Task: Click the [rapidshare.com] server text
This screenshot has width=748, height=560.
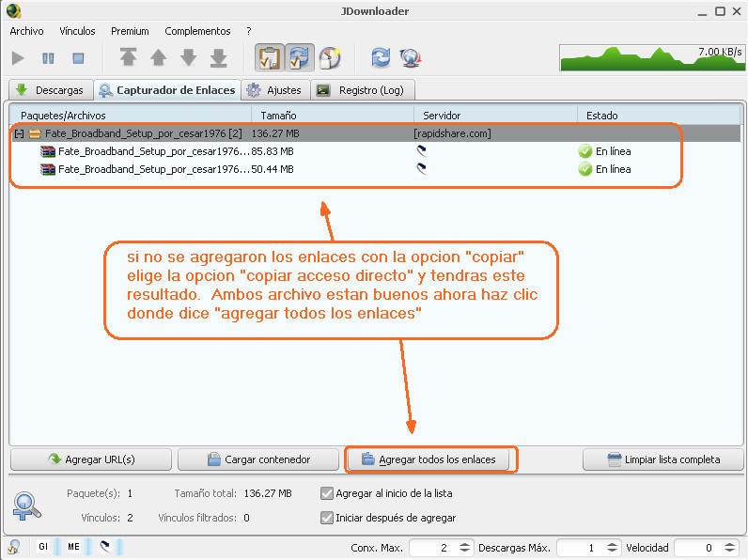Action: pos(452,133)
